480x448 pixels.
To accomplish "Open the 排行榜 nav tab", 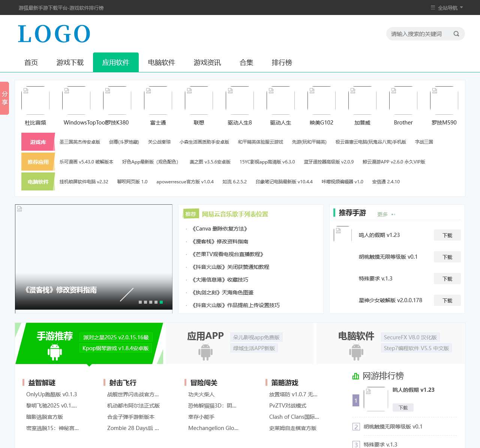I will point(282,62).
